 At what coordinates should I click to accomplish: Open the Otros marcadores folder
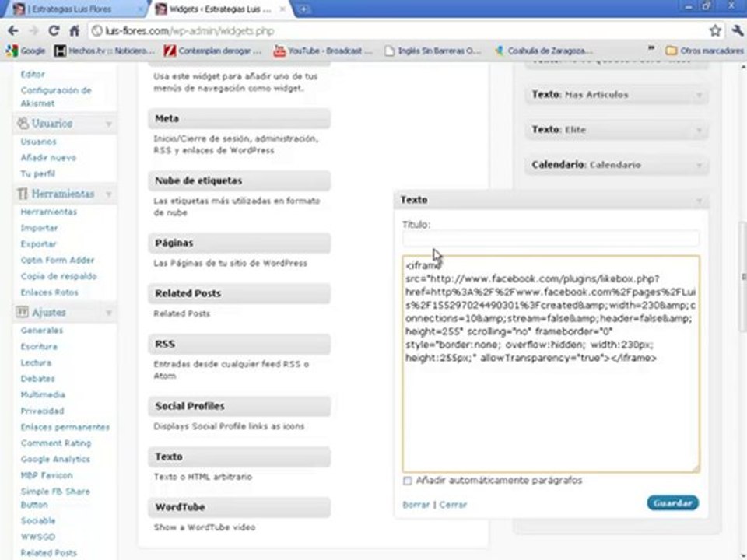(x=705, y=51)
